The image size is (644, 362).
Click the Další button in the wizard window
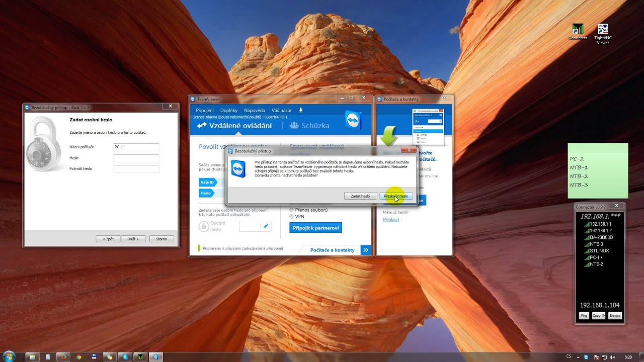click(x=134, y=239)
